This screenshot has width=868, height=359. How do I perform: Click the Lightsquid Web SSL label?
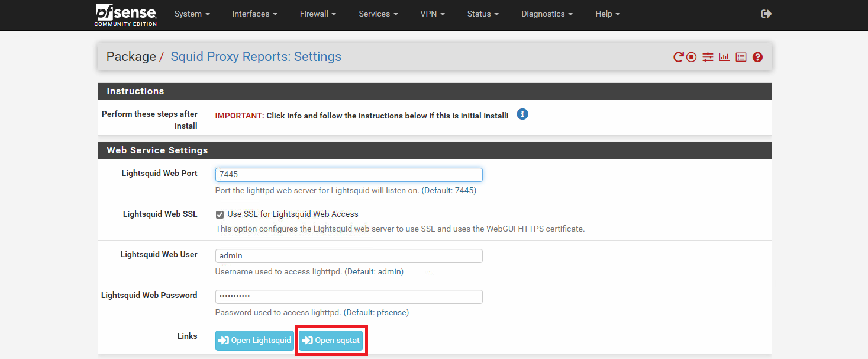160,214
